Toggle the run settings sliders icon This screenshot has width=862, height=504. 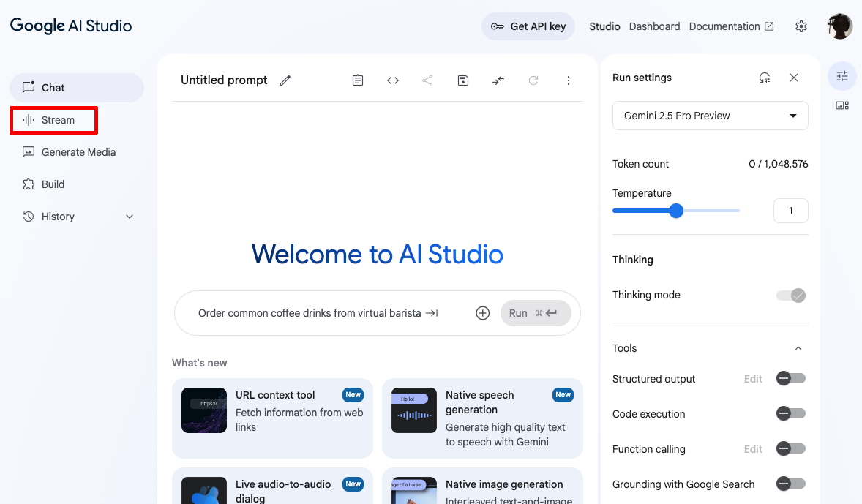point(842,76)
